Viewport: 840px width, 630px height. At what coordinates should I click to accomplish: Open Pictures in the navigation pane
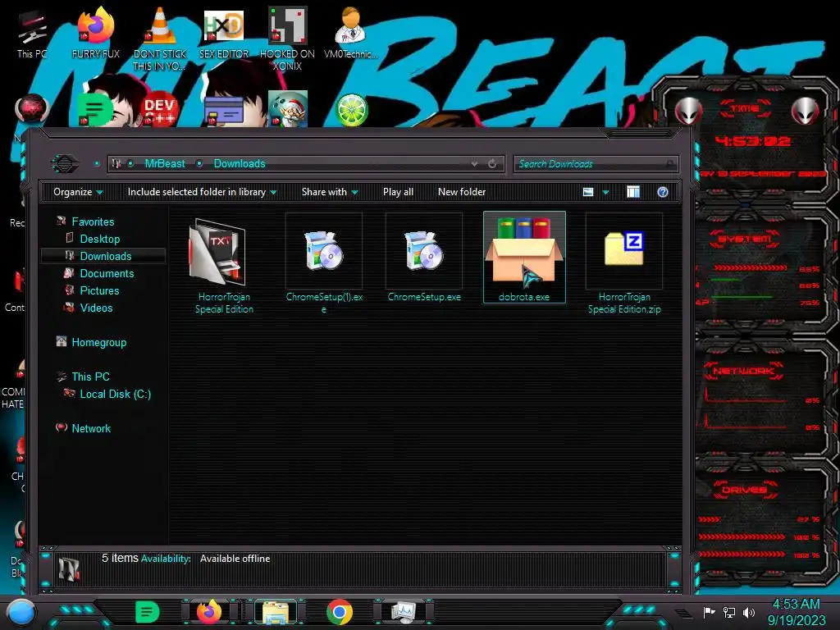pos(99,290)
